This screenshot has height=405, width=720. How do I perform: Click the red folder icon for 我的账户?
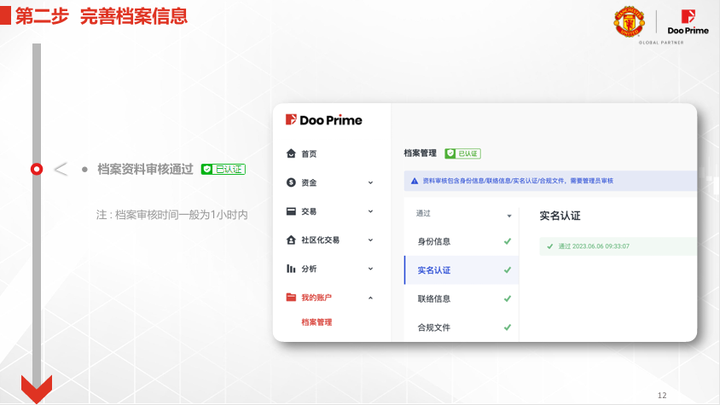tap(291, 297)
